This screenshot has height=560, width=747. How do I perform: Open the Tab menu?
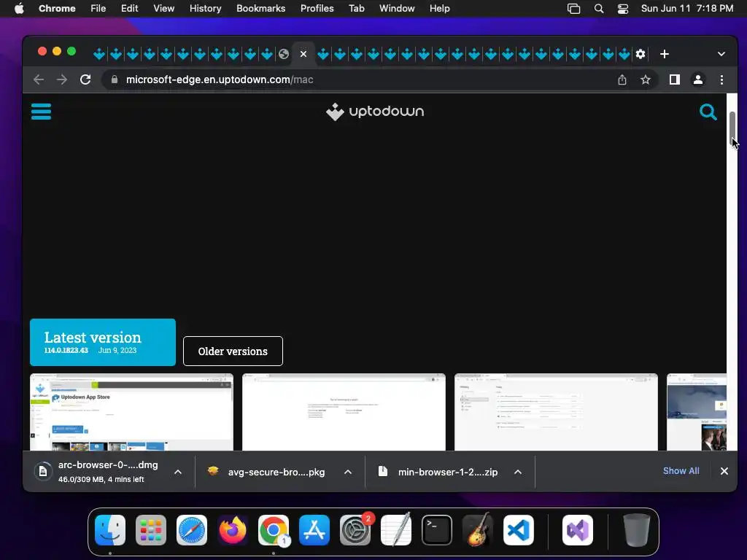pyautogui.click(x=356, y=8)
